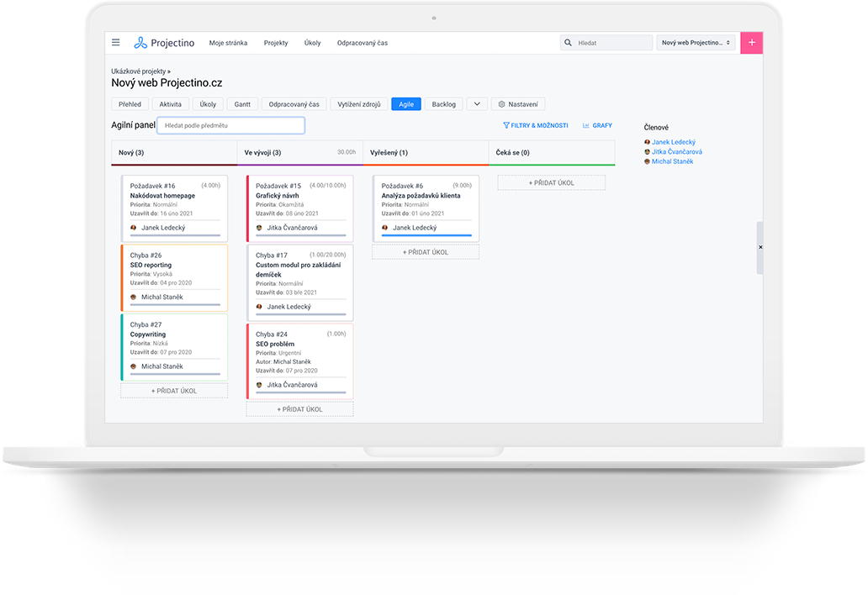This screenshot has width=868, height=595.
Task: Click Jitka Čvančarová avatar in members list
Action: (647, 151)
